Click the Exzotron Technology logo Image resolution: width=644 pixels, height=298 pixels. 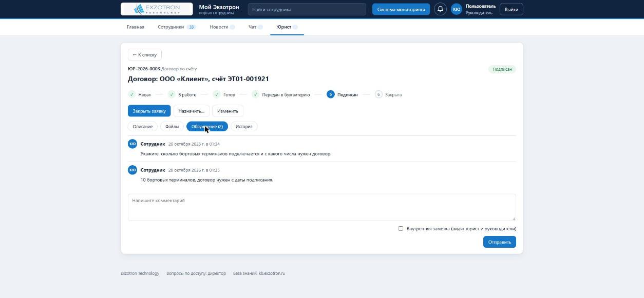(x=157, y=9)
